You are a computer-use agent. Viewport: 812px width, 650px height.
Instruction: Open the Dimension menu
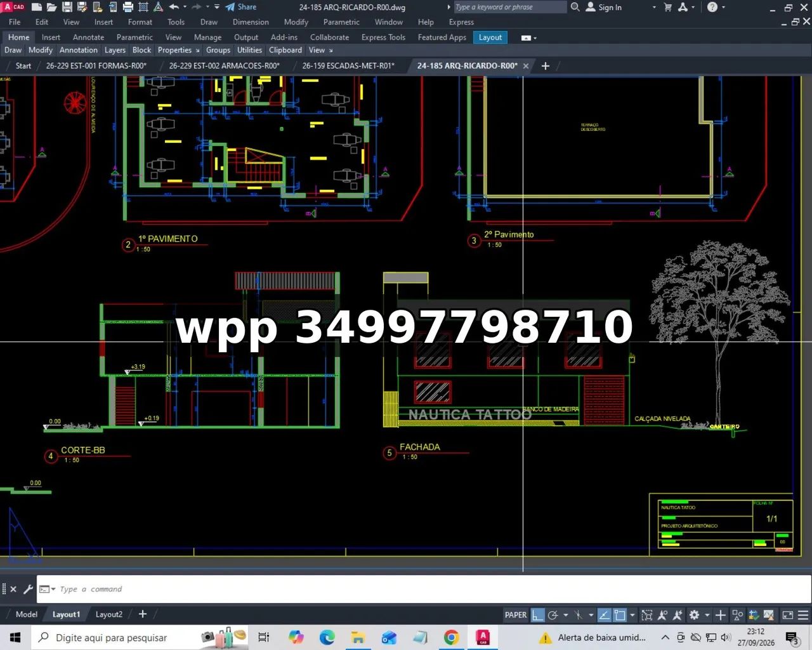tap(251, 22)
